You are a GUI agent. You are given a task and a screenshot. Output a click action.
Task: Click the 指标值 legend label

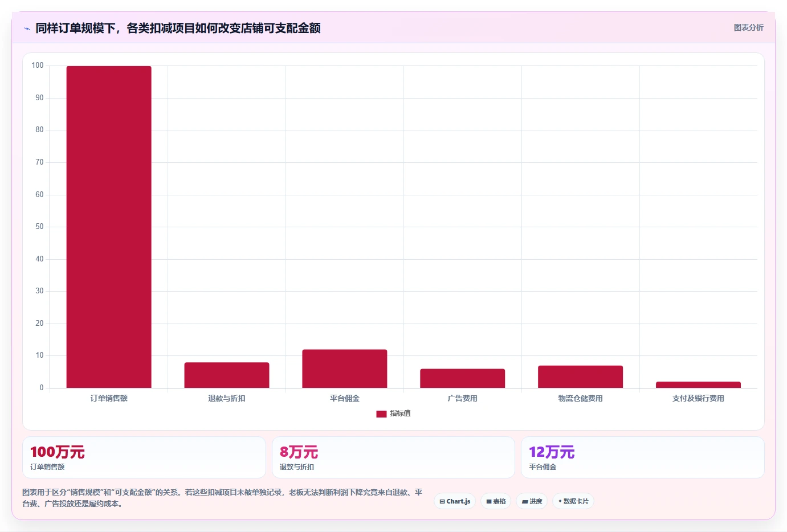click(400, 414)
